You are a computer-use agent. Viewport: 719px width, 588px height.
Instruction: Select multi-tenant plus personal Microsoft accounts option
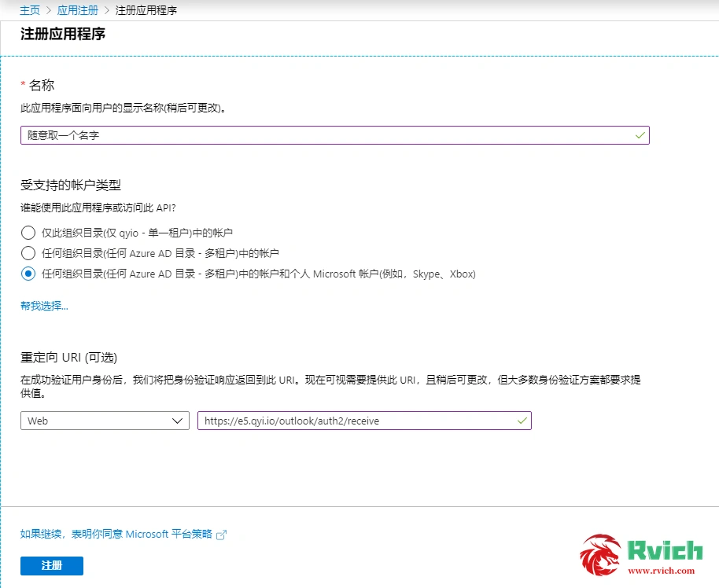[x=28, y=274]
